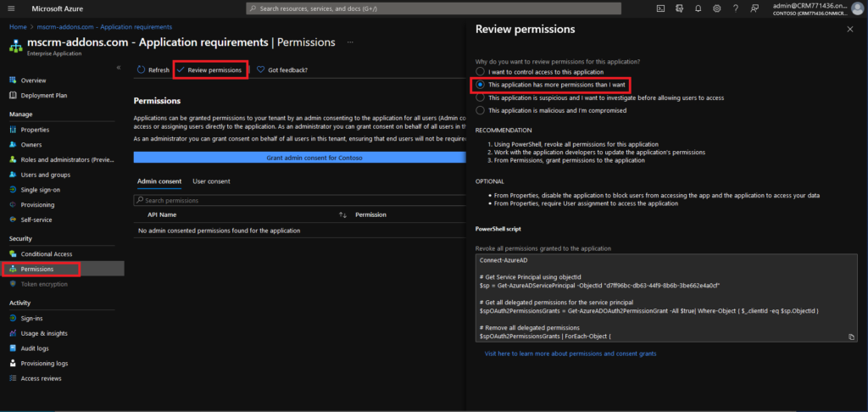Click the Permission column header
Screen dimensions: 868x412
[371, 214]
